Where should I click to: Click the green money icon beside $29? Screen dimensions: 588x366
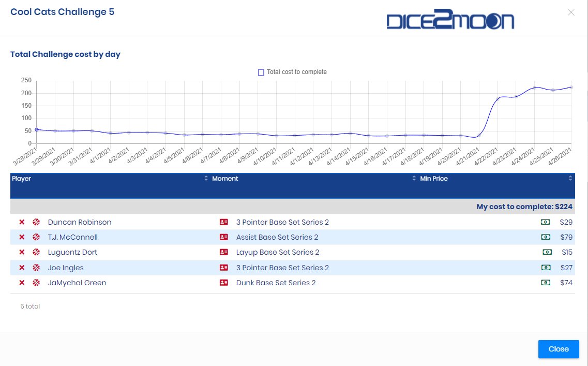[x=545, y=222]
